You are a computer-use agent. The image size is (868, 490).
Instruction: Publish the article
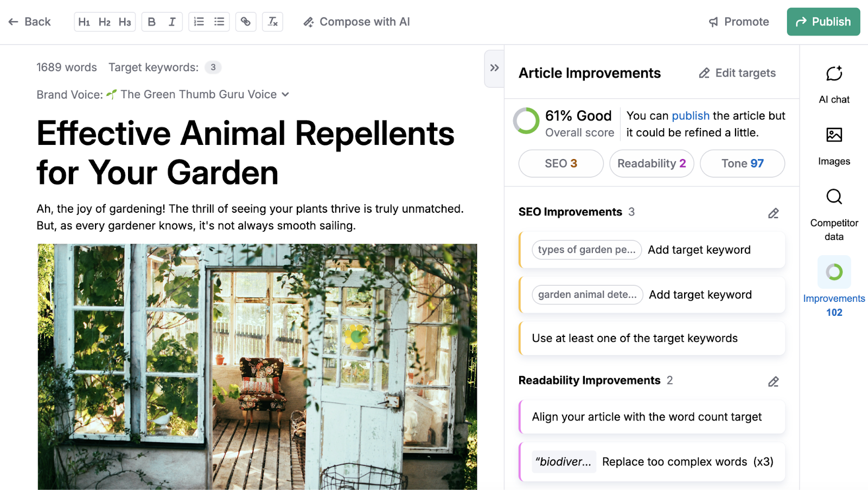click(823, 22)
